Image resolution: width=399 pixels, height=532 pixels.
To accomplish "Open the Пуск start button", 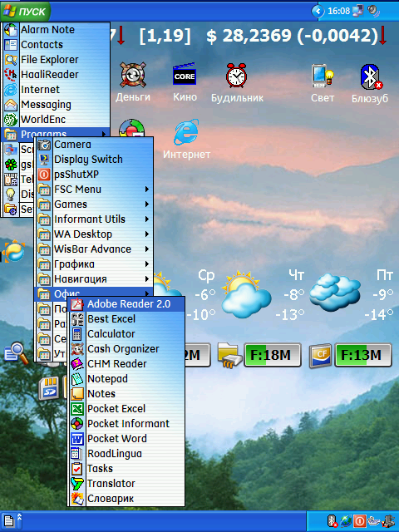I will (x=25, y=12).
